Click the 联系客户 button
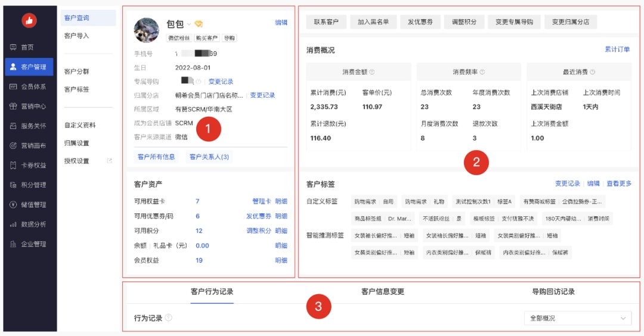 pos(326,21)
